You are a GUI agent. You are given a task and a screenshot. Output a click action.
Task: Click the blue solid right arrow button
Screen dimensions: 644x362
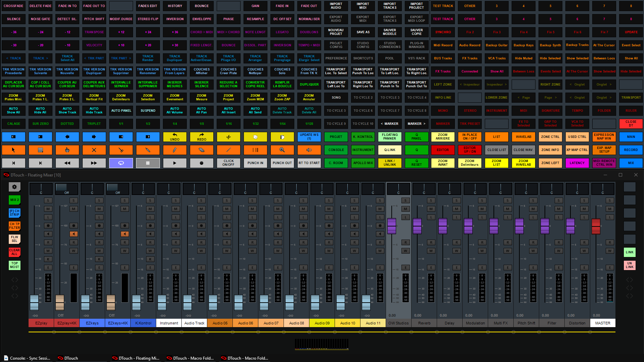(94, 137)
